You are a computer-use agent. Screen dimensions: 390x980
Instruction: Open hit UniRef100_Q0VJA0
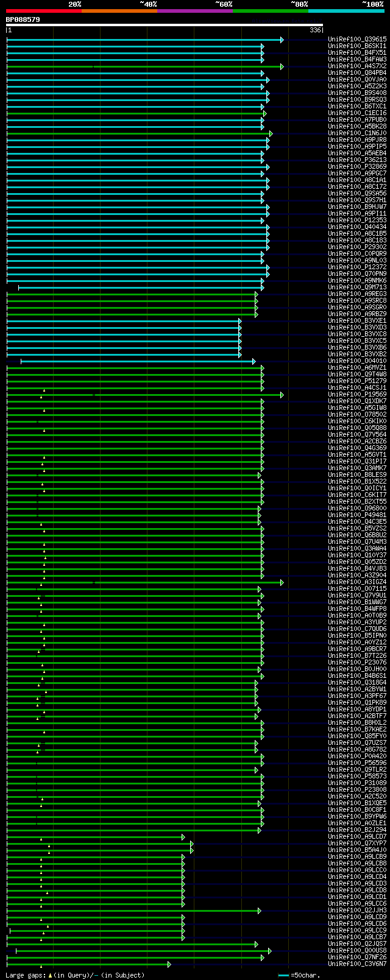(x=357, y=79)
